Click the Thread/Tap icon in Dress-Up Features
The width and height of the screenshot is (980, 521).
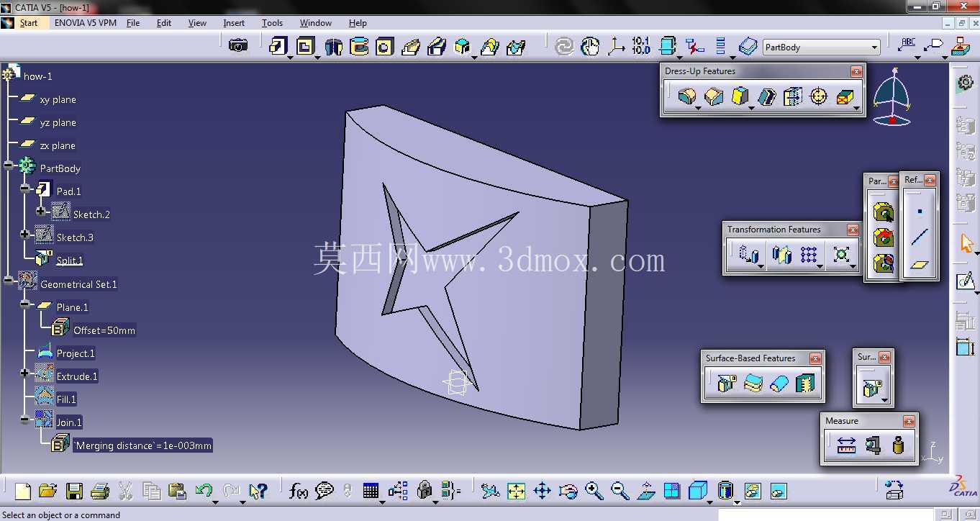click(x=818, y=96)
